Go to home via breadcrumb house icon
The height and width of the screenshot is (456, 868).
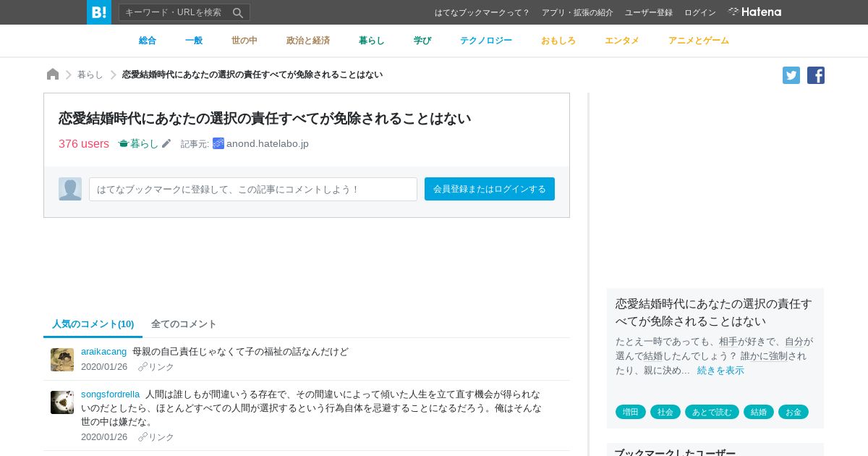tap(53, 75)
